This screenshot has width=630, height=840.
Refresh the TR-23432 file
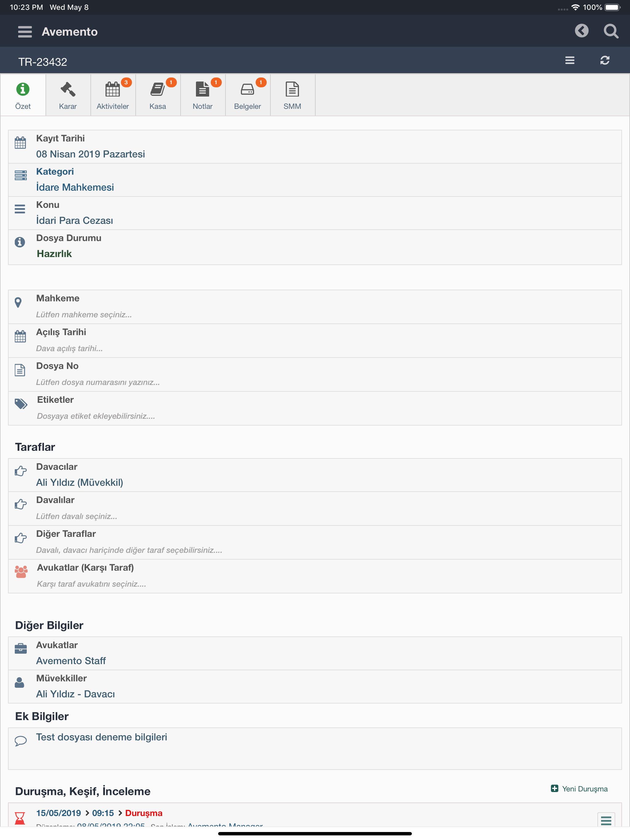coord(604,60)
